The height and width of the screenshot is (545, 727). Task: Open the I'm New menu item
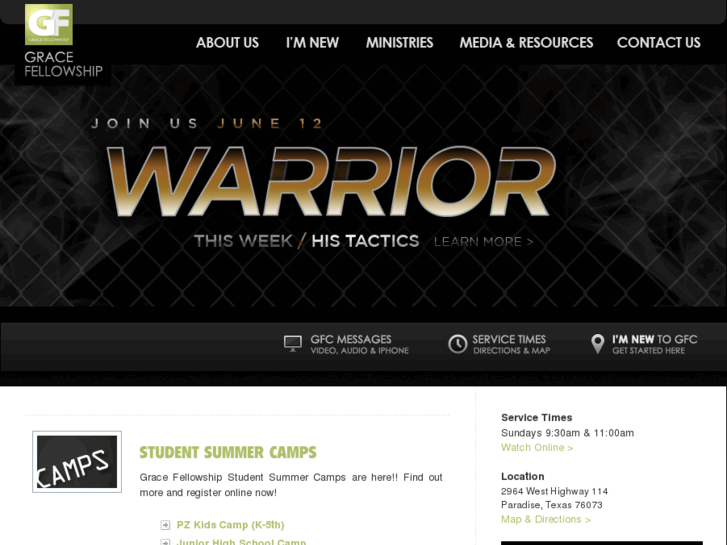[312, 43]
